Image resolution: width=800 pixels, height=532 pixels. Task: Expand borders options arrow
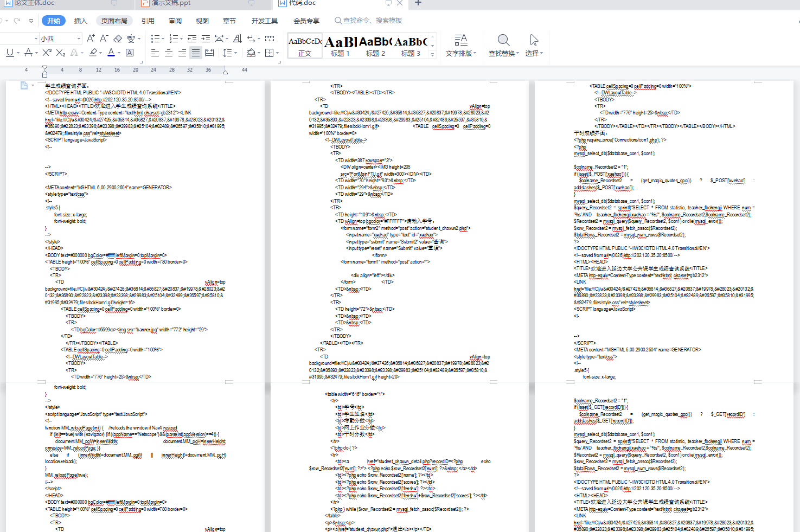[277, 53]
